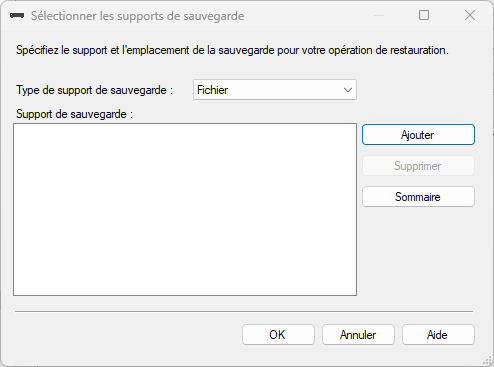The image size is (494, 367).
Task: Select the 'Type de support de sauvegarde' label
Action: (x=95, y=90)
